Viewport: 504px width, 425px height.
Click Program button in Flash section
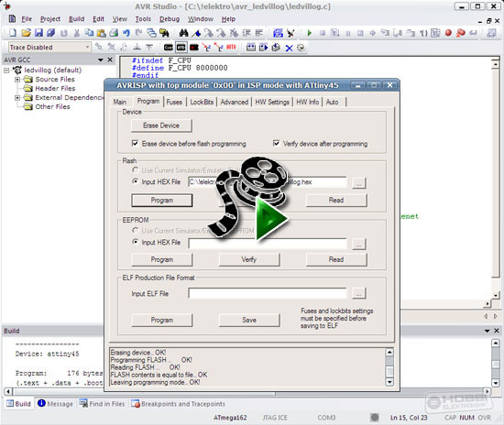162,200
